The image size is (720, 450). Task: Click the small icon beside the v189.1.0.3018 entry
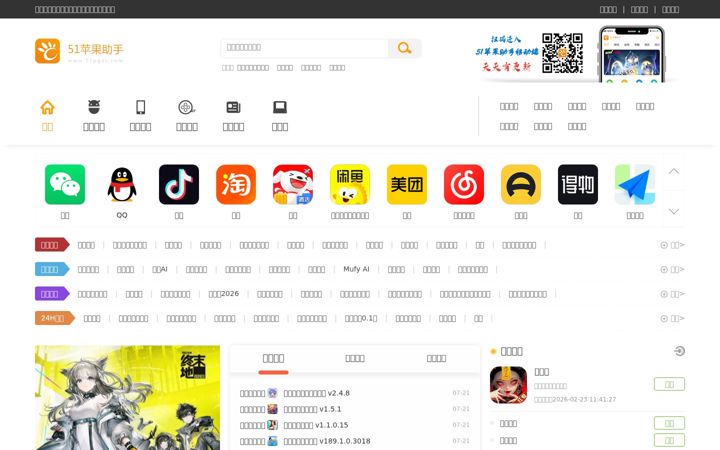click(273, 441)
